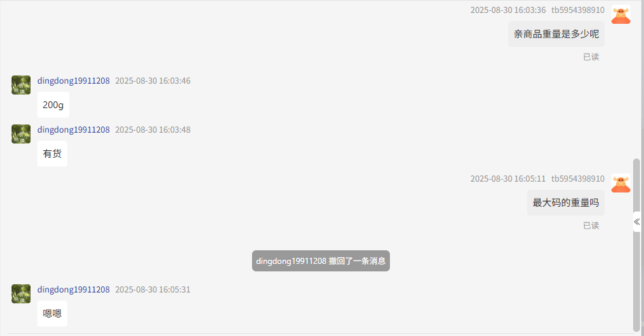644x336 pixels.
Task: Click username dingdong19911208 at 16:03:48
Action: [x=73, y=129]
